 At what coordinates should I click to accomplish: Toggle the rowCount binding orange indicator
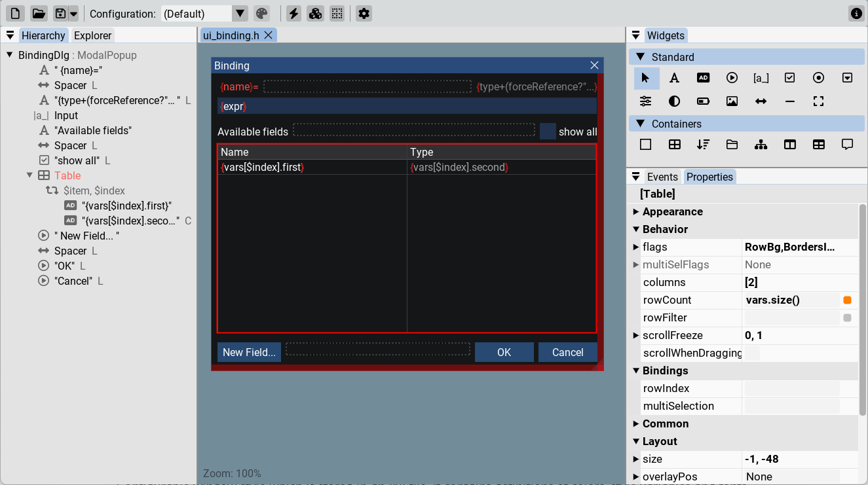(x=847, y=300)
